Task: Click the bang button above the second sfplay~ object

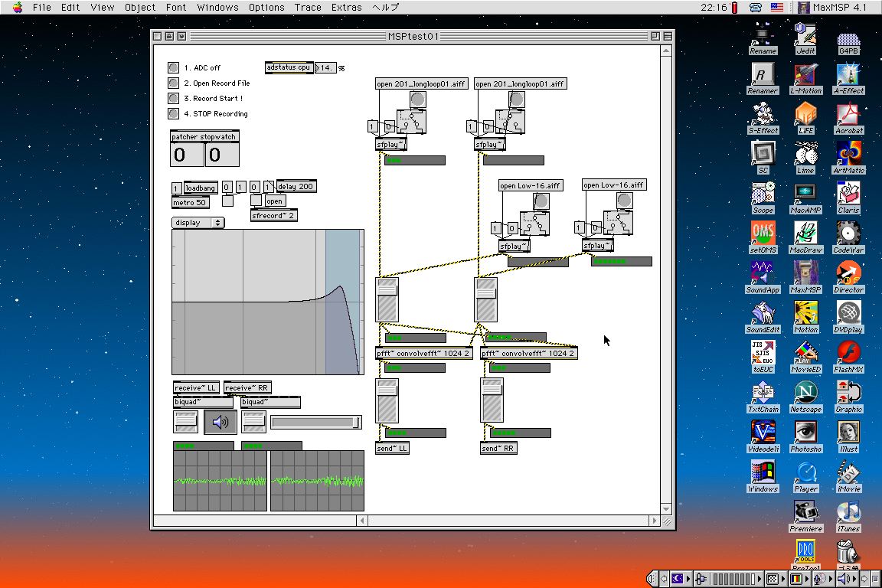Action: click(x=517, y=100)
